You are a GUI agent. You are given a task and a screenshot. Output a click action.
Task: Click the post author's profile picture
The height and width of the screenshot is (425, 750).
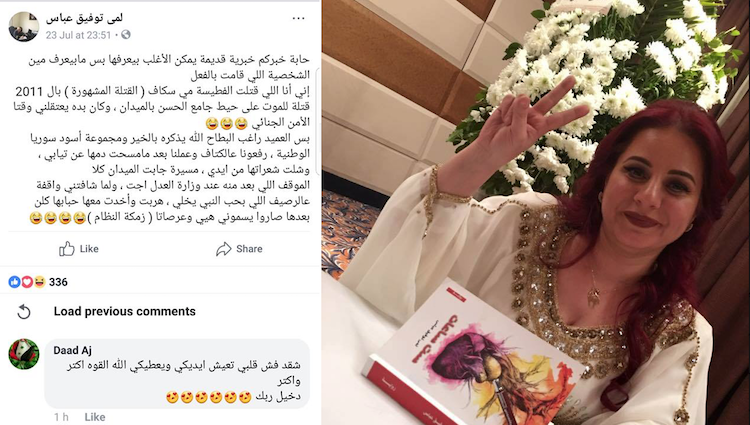click(x=24, y=26)
